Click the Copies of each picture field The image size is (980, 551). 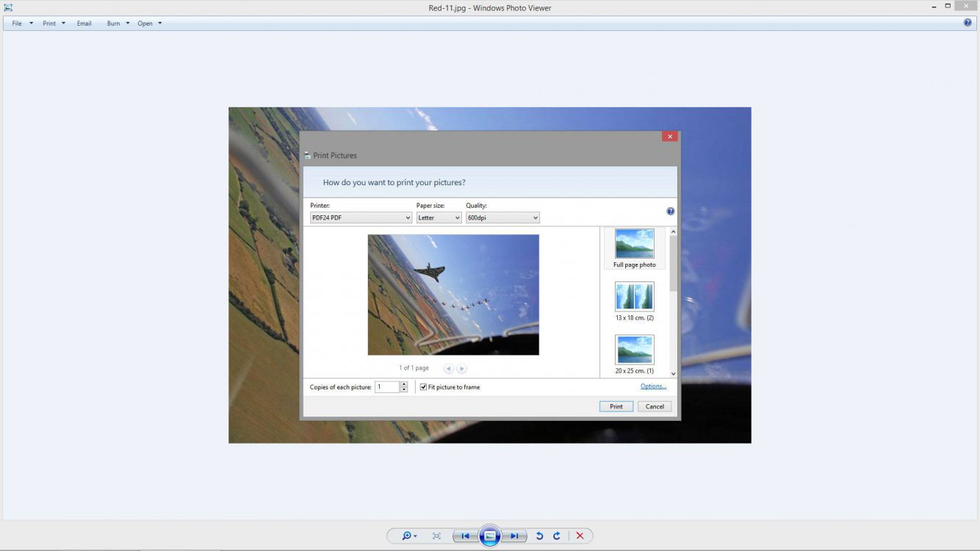click(387, 386)
